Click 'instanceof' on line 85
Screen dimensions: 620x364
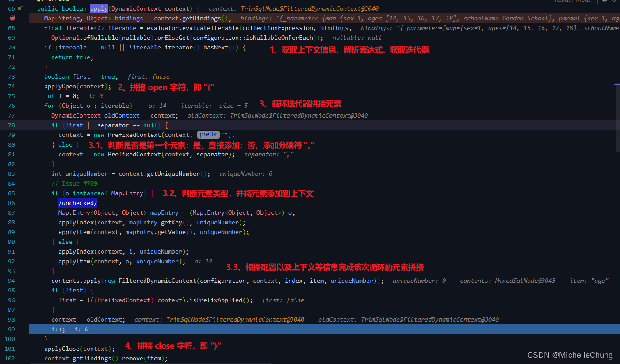(x=90, y=193)
